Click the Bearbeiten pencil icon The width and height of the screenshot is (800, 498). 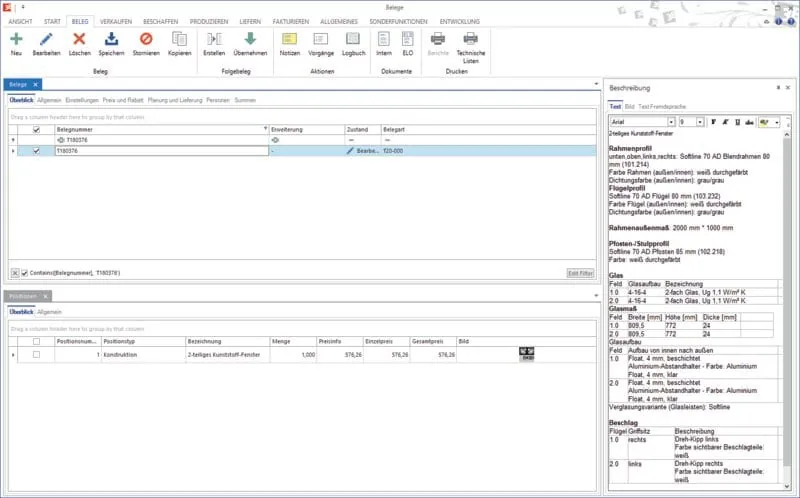click(x=46, y=39)
